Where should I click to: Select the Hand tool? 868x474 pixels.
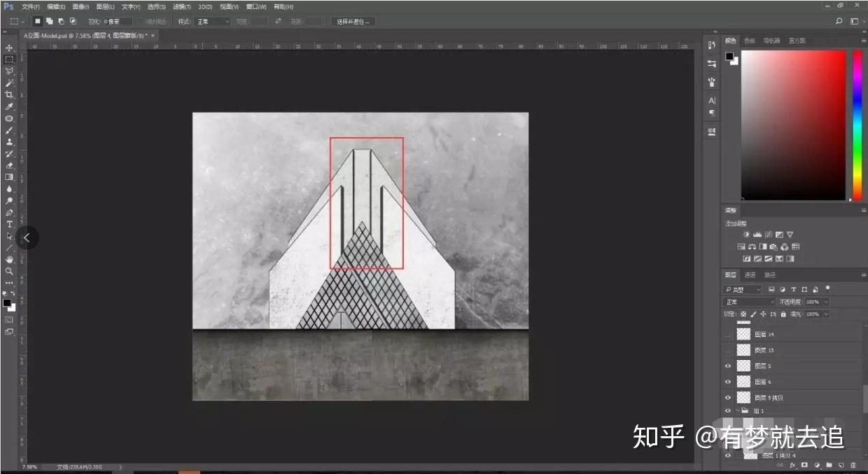(x=9, y=259)
